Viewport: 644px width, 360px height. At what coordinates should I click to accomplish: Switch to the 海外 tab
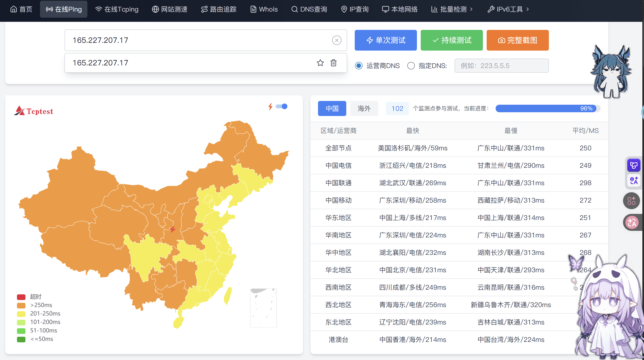[x=364, y=109]
